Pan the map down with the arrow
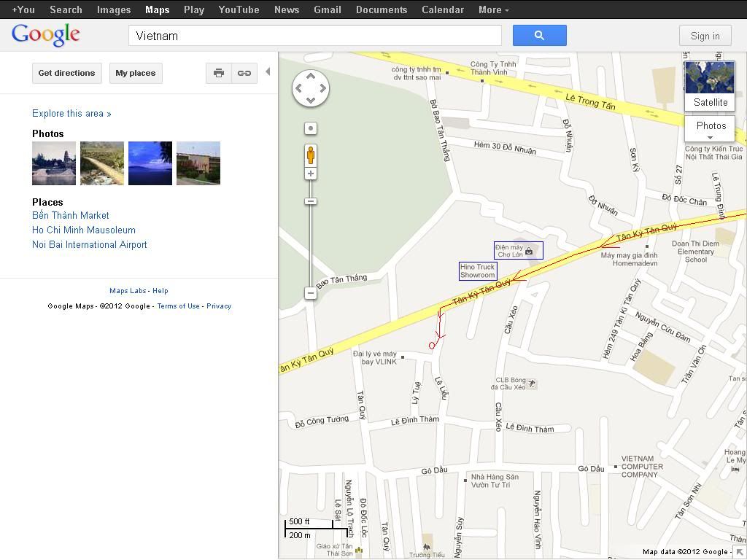 click(x=311, y=101)
